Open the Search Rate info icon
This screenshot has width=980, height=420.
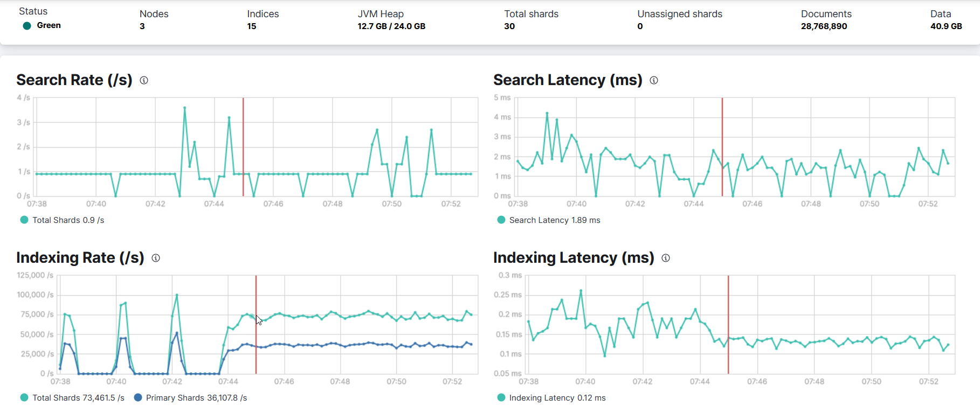[x=144, y=80]
